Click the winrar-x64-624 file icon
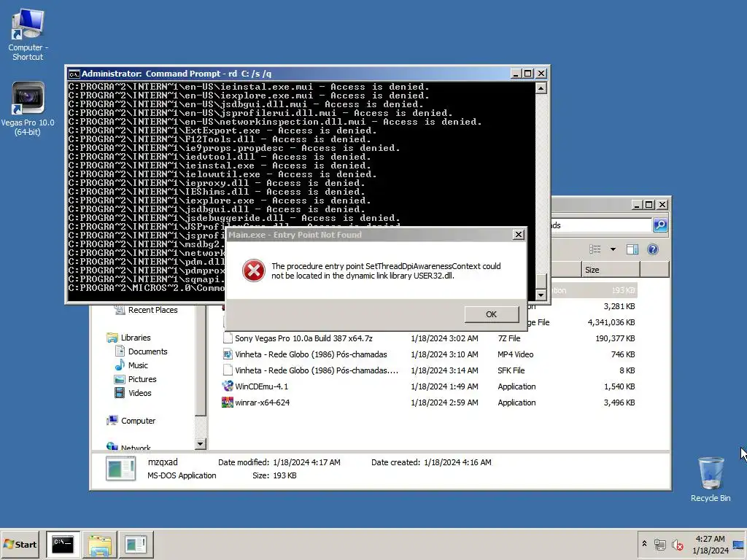The height and width of the screenshot is (560, 747). coord(228,402)
